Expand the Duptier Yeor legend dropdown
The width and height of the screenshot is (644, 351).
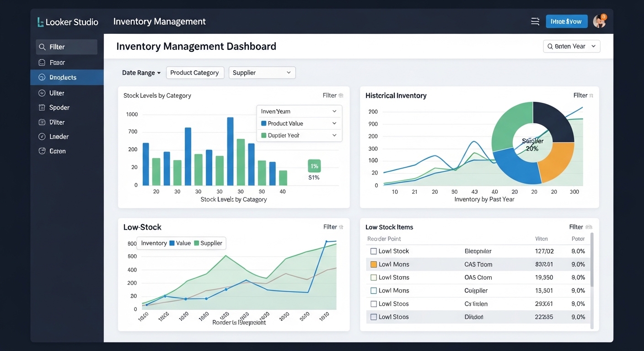299,135
